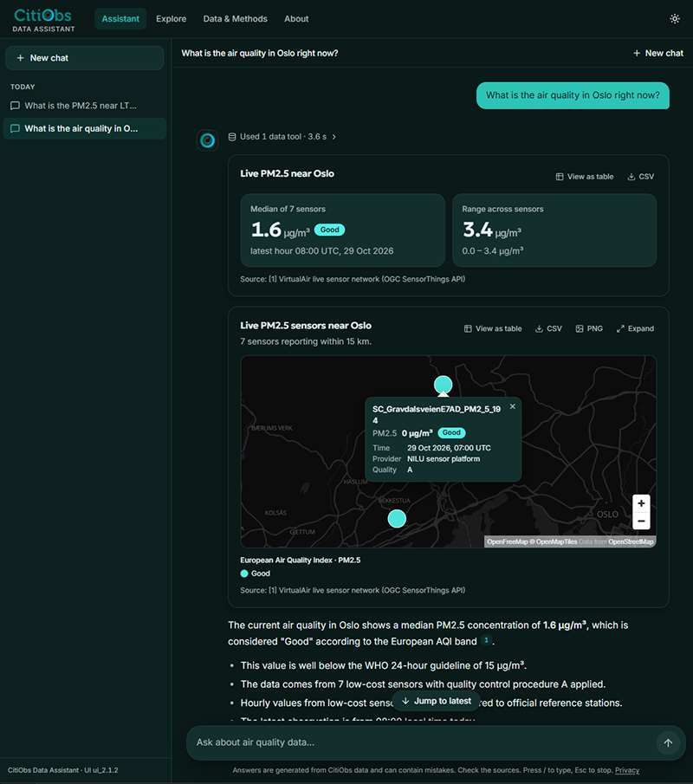View the sensors map card as table

[x=493, y=328]
